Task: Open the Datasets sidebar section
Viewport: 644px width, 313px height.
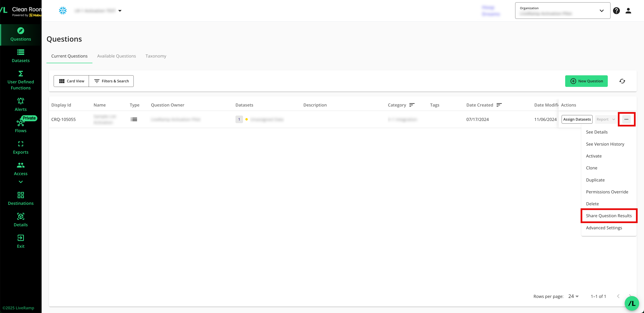Action: (x=20, y=56)
